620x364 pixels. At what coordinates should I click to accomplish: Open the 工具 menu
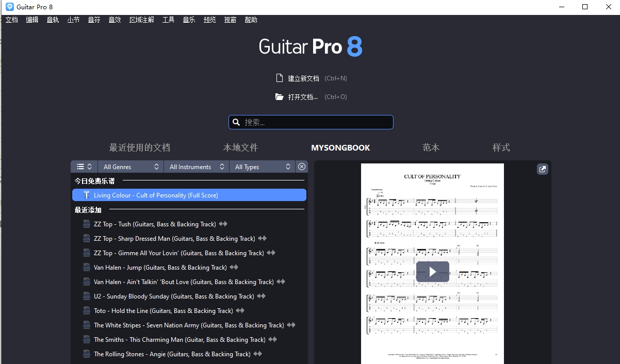pos(168,20)
